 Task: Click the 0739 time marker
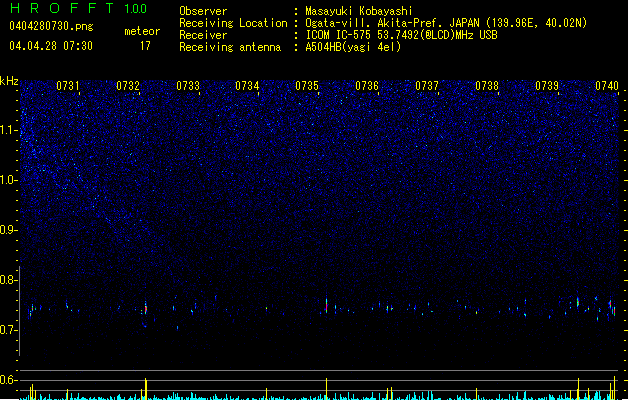coord(547,86)
